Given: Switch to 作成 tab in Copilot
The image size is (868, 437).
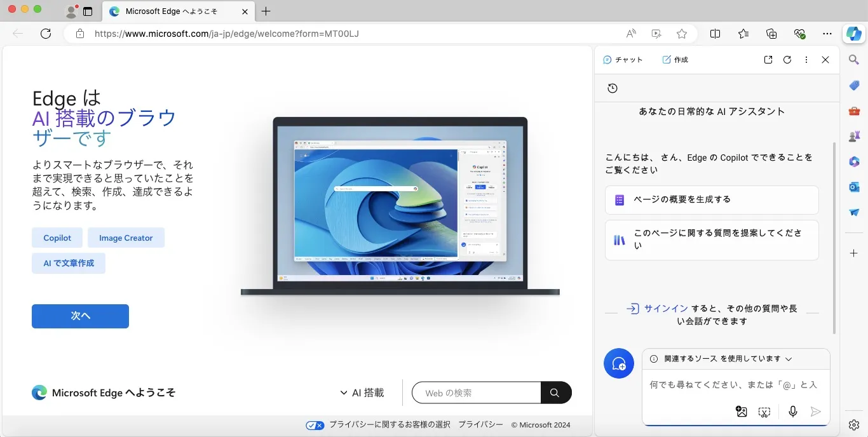Looking at the screenshot, I should coord(675,60).
